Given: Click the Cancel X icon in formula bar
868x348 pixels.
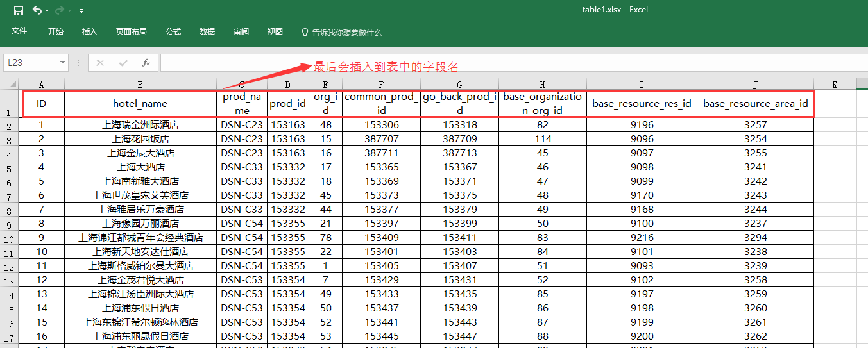Looking at the screenshot, I should (99, 62).
